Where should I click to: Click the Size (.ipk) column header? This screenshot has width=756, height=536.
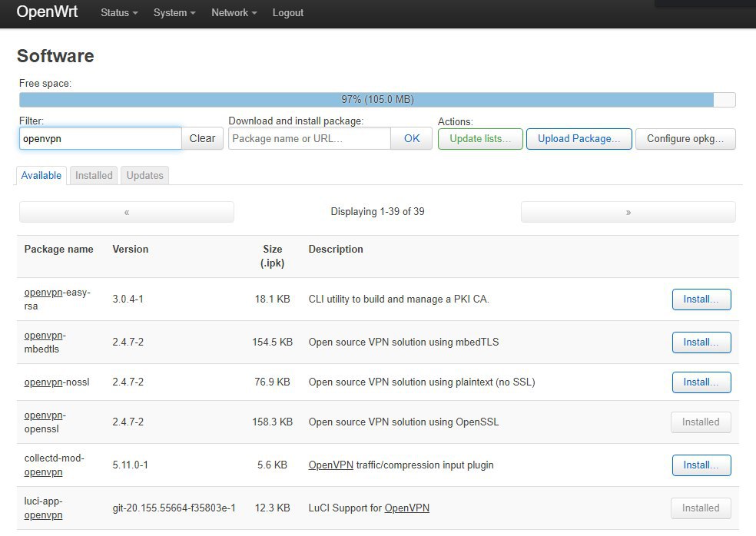[x=273, y=256]
